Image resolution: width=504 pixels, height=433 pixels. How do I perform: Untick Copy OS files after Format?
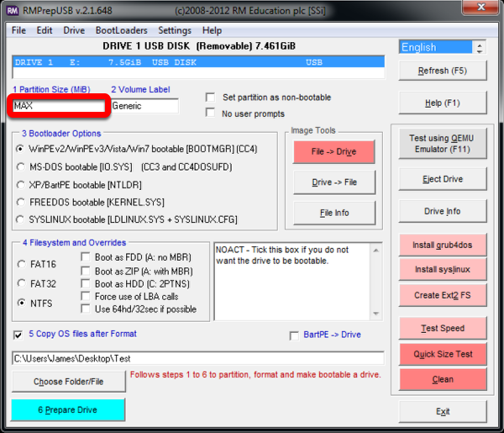(x=18, y=335)
